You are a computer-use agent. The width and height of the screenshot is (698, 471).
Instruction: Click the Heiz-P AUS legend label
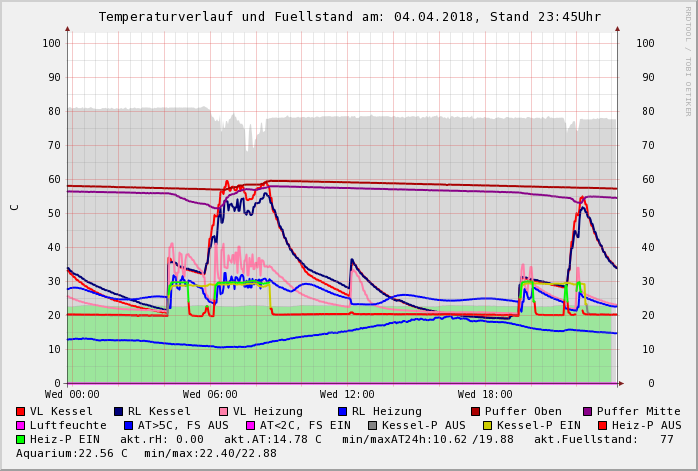click(646, 425)
